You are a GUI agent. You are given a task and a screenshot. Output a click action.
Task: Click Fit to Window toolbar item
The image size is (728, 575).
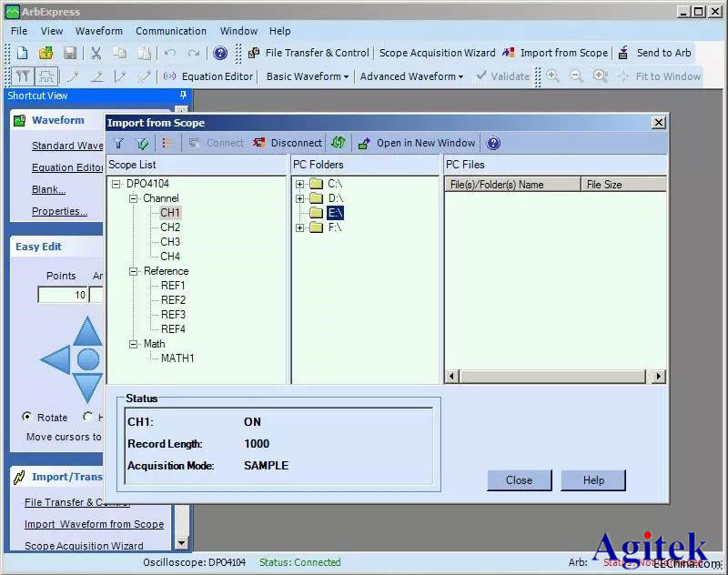pos(660,76)
